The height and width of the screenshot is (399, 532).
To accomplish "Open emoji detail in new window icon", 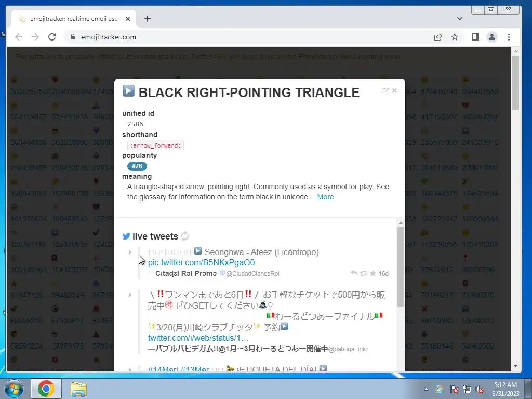I will (385, 90).
